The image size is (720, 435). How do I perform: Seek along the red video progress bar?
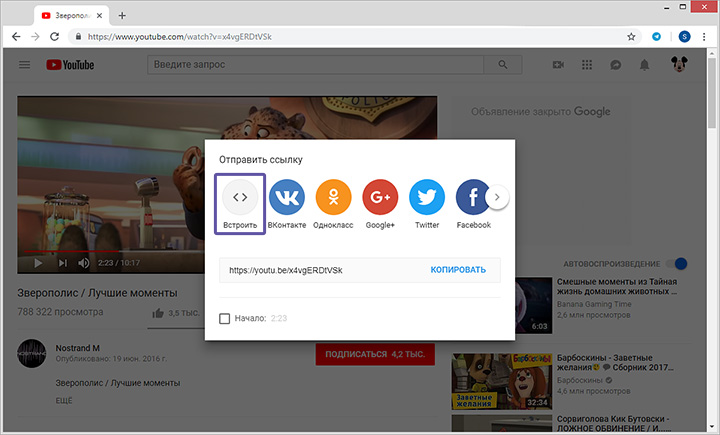72,251
